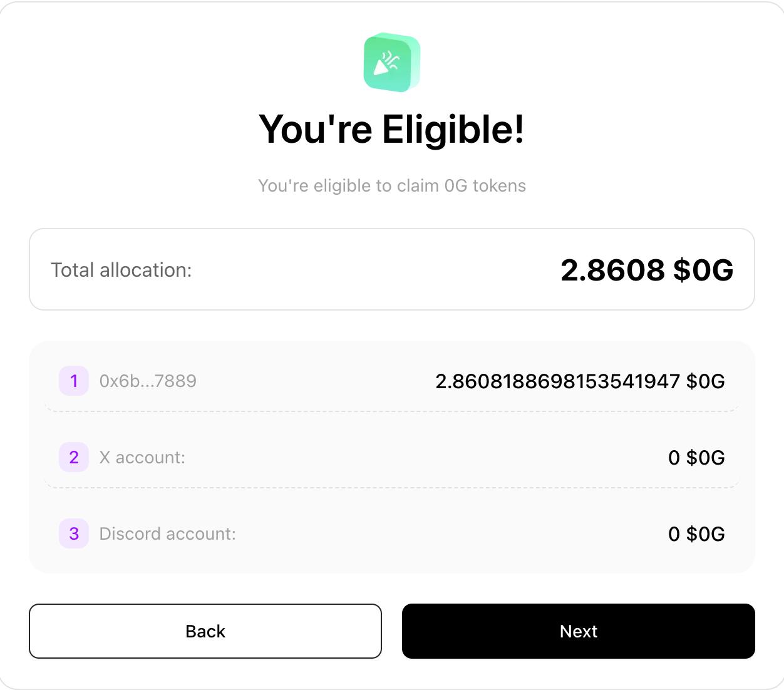Click the X account label
The image size is (784, 690).
point(142,458)
